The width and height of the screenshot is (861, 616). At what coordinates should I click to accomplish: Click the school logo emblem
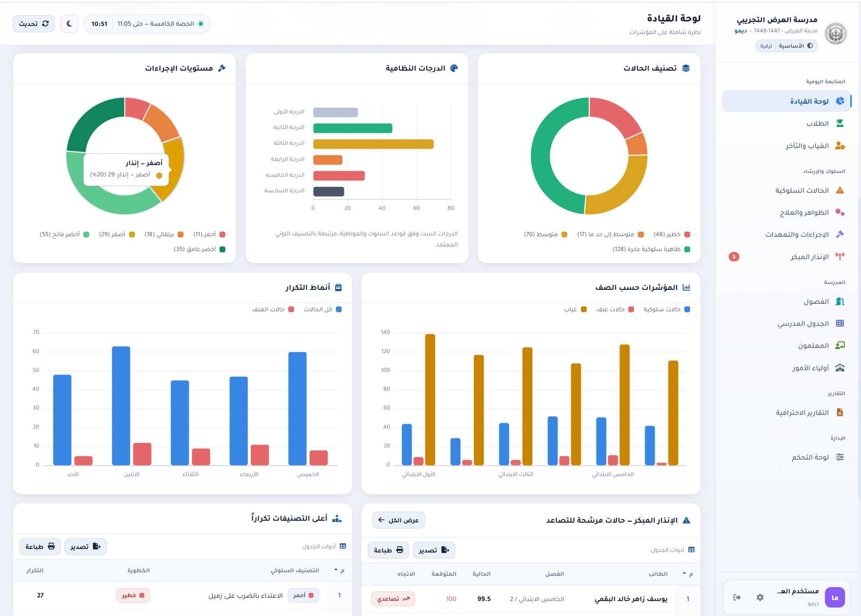835,33
